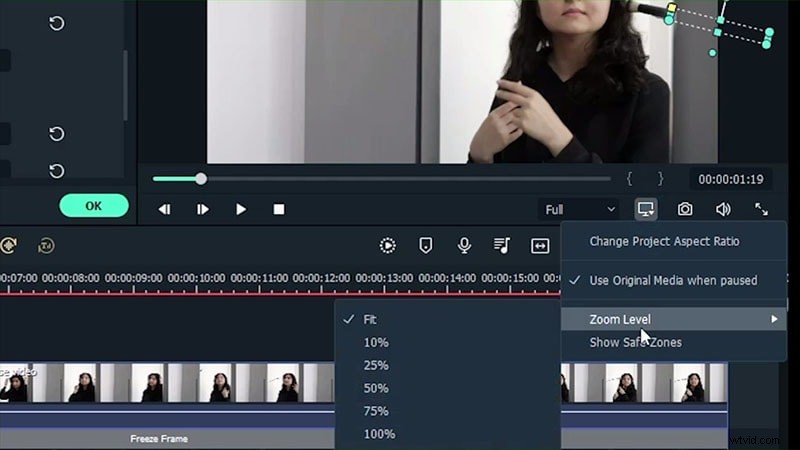This screenshot has width=800, height=450.
Task: Select 10% zoom level
Action: (376, 342)
